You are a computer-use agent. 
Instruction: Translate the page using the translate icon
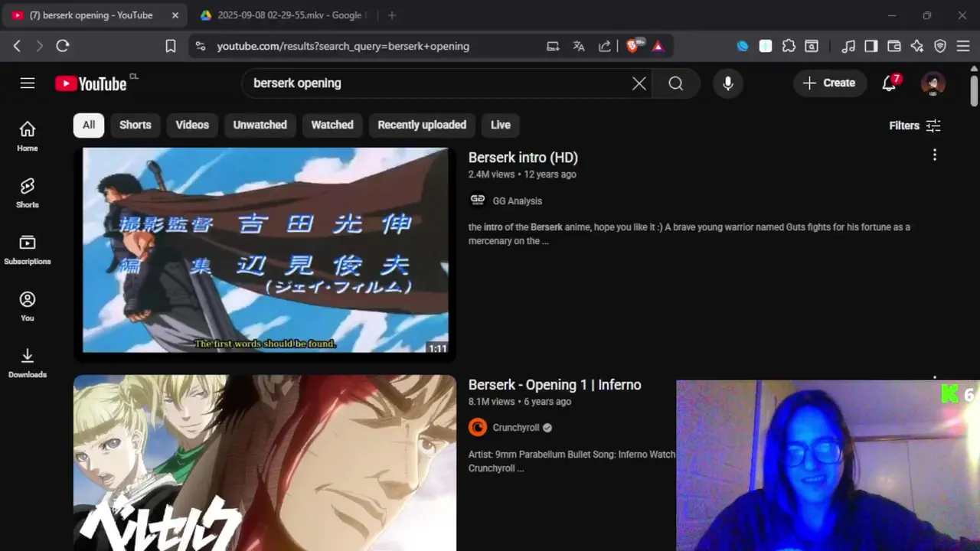pos(579,46)
